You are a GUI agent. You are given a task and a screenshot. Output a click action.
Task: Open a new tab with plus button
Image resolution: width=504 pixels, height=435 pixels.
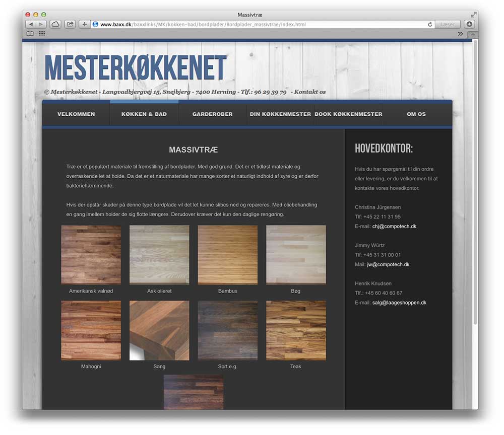[473, 34]
